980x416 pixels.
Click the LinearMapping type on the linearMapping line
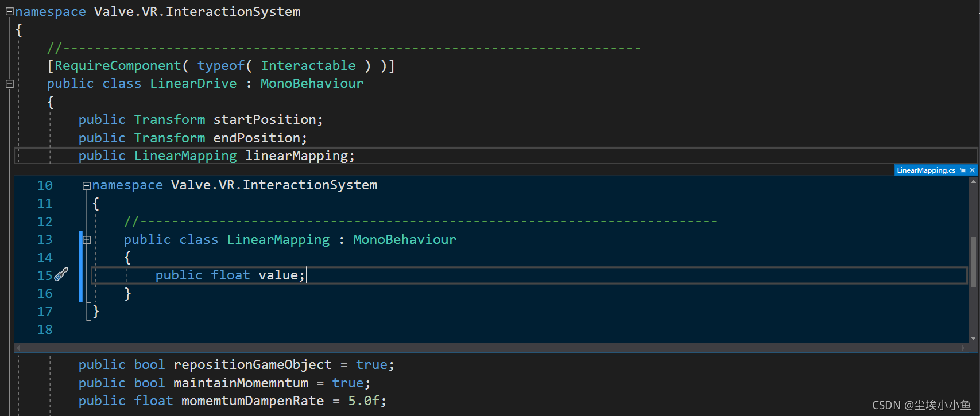[x=185, y=156]
